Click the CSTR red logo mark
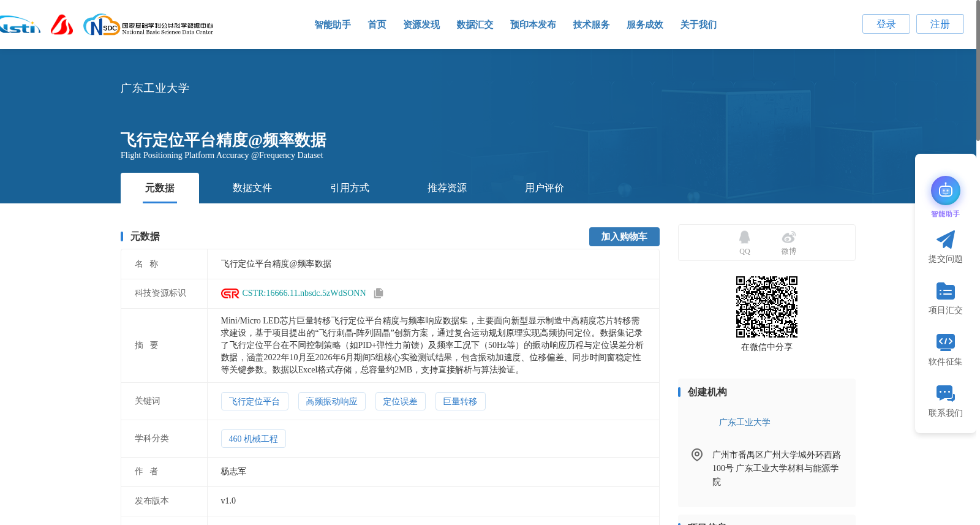 tap(230, 293)
